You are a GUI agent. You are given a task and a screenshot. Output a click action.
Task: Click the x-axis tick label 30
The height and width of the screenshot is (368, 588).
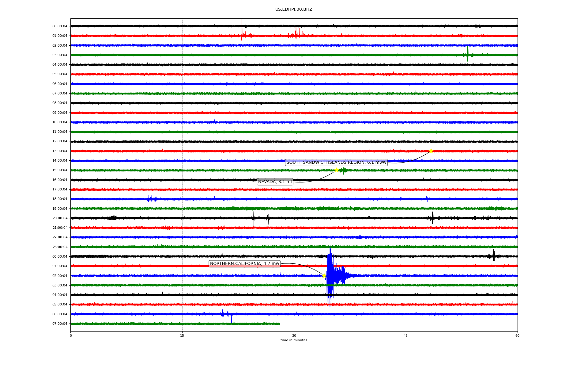click(x=294, y=335)
